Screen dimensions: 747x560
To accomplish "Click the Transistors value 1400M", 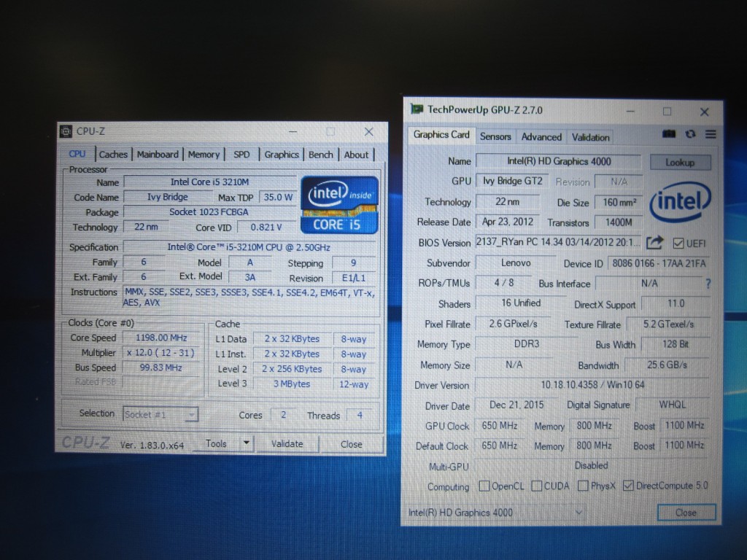I will point(619,222).
